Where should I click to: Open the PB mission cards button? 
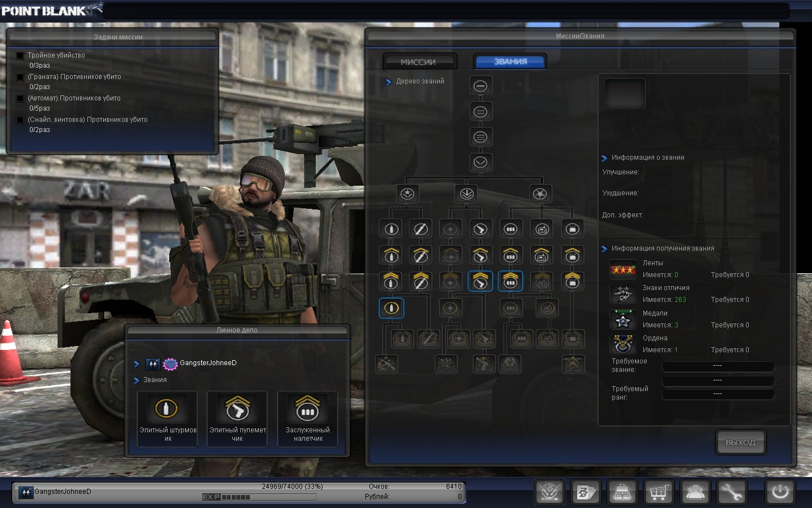pyautogui.click(x=586, y=492)
